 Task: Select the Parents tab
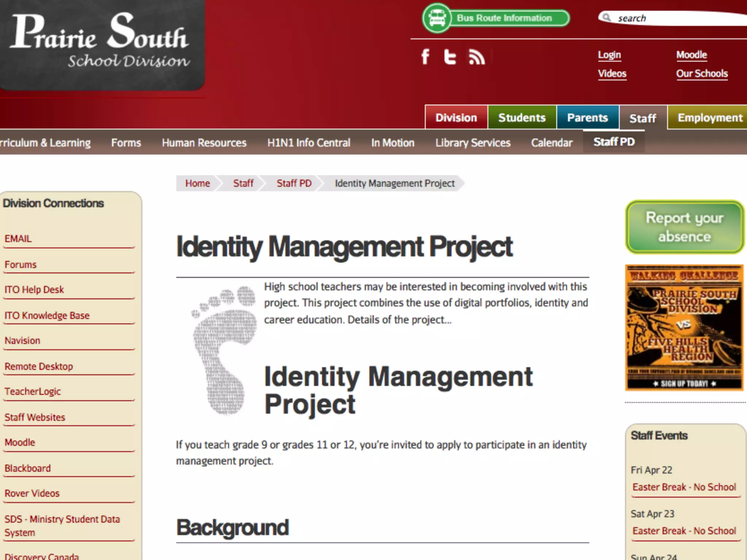(587, 118)
